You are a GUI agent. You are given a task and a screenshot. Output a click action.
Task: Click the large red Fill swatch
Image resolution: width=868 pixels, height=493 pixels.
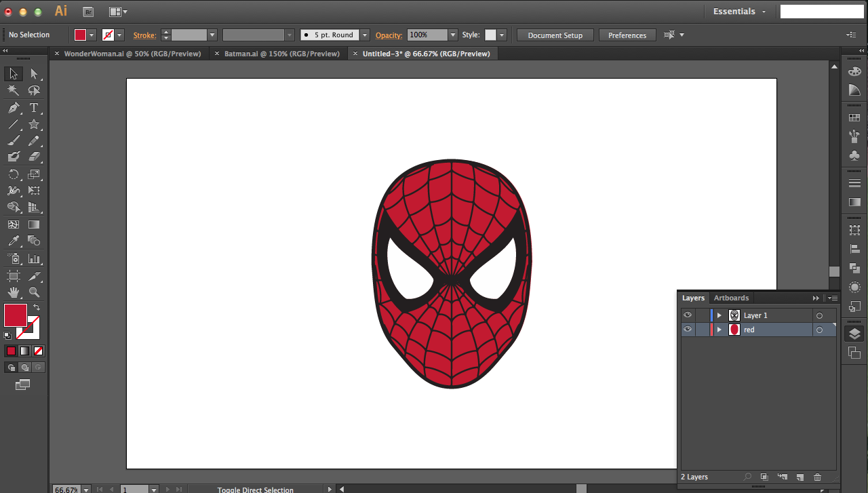[15, 315]
